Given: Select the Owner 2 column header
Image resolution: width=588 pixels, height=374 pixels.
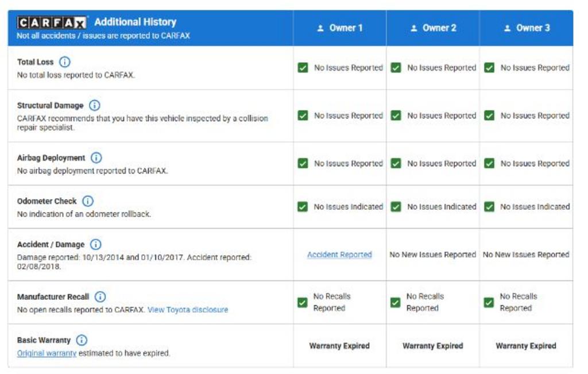Looking at the screenshot, I should pyautogui.click(x=433, y=28).
